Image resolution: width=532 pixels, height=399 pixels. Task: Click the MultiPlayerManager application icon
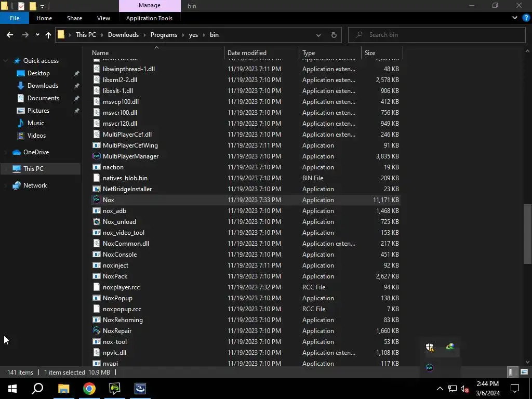point(97,156)
